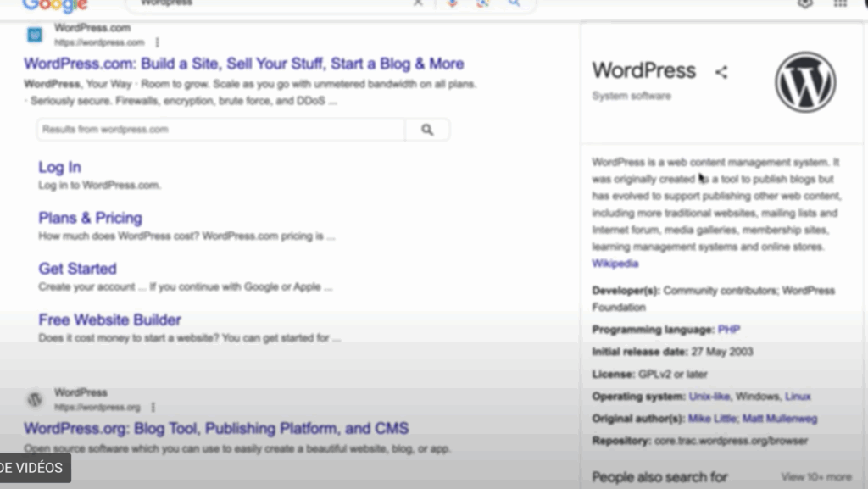
Task: Click the License GPLv2 or later text
Action: (x=649, y=375)
